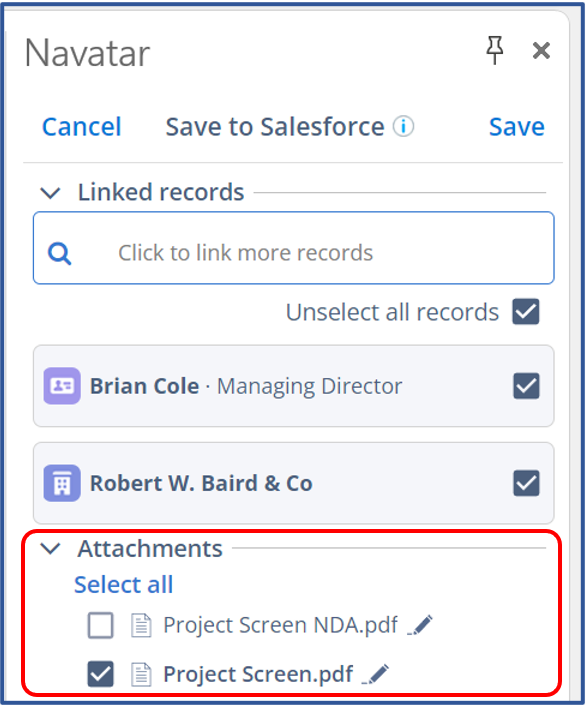This screenshot has width=586, height=705.
Task: Uncheck the Unselect all records checkbox
Action: 526,312
